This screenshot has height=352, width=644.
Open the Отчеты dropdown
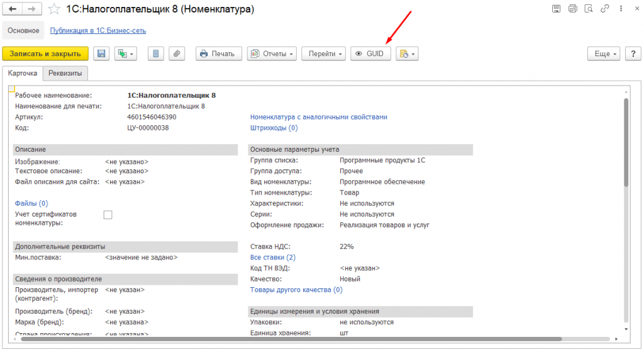tap(272, 54)
